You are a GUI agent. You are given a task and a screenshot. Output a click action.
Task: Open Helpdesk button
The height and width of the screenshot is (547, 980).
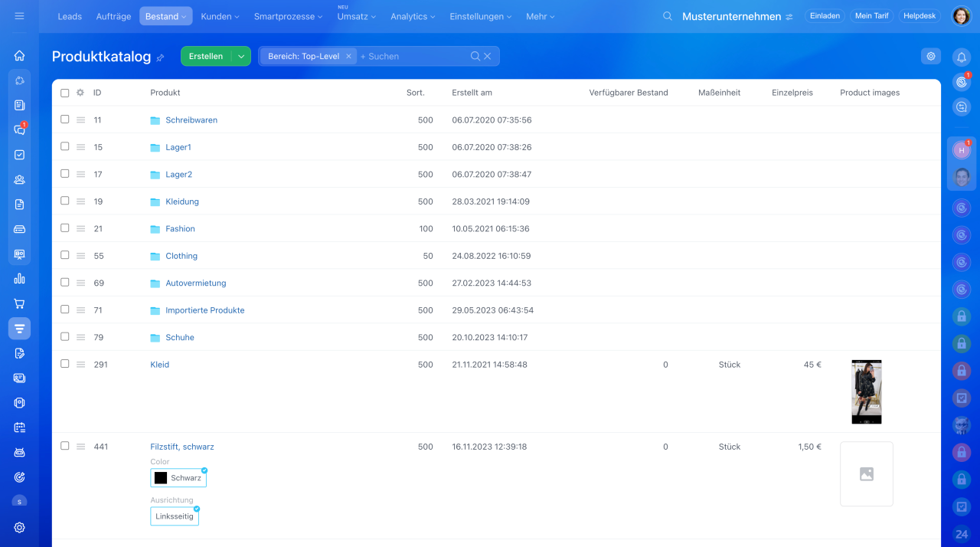pyautogui.click(x=920, y=16)
